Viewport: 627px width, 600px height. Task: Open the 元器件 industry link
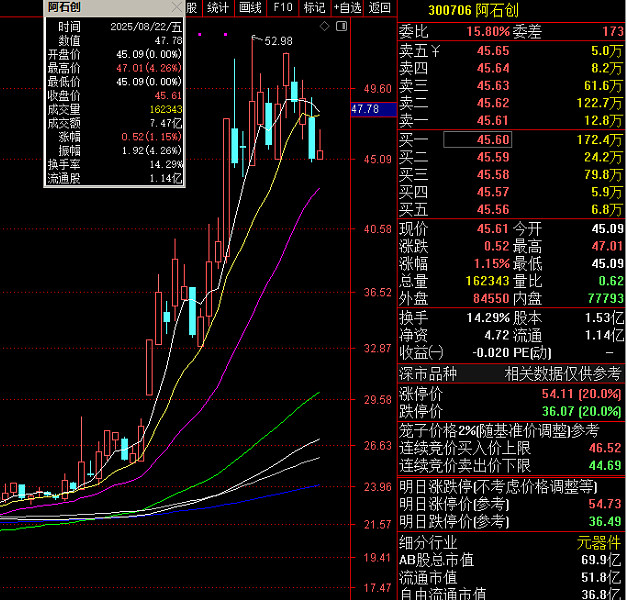pyautogui.click(x=598, y=542)
